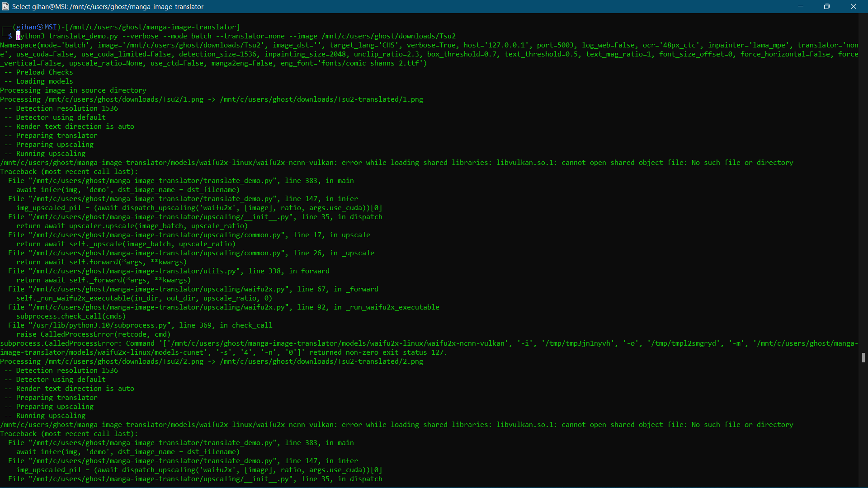
Task: Click the 'subprocess.check_call(cmds)' line
Action: point(71,316)
